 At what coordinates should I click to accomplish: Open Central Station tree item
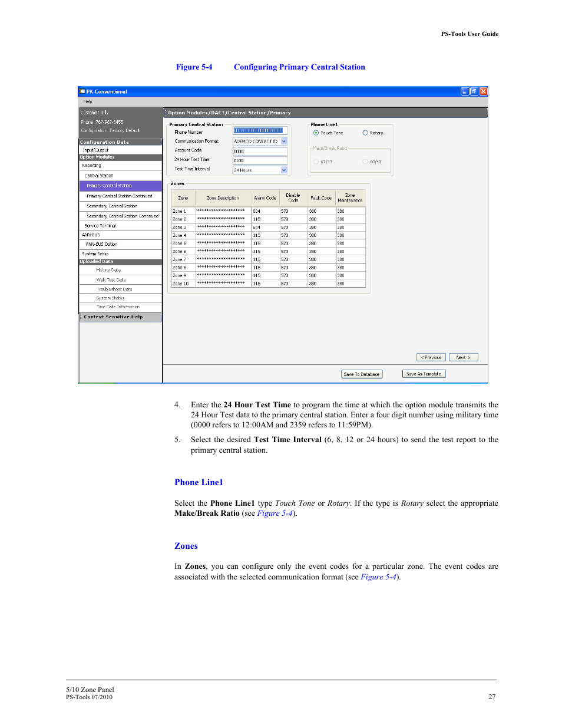coord(120,176)
